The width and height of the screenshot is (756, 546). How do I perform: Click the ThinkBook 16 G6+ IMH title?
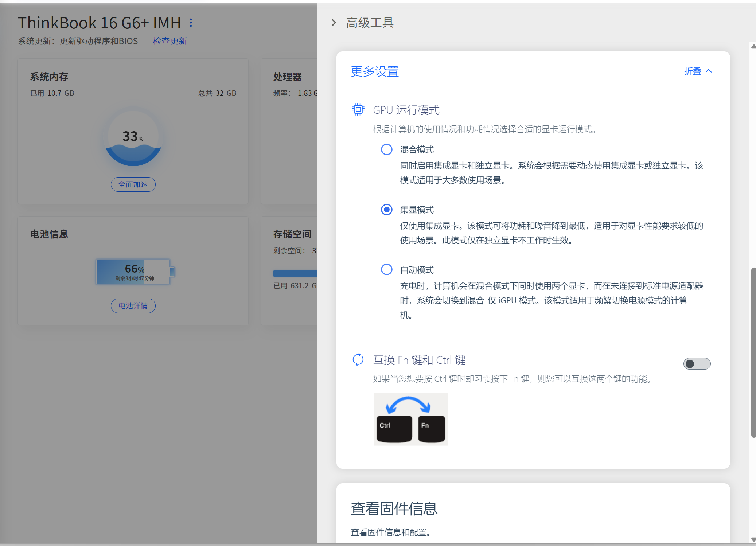100,23
